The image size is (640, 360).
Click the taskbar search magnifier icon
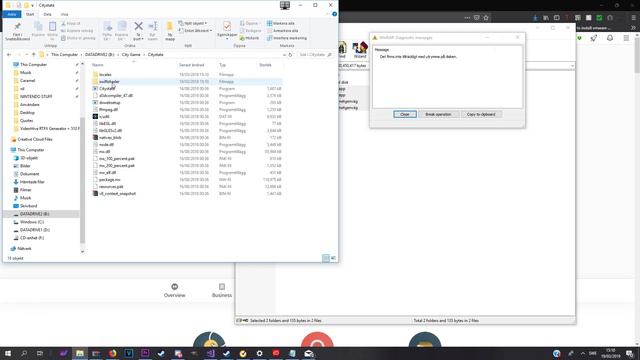tap(24, 353)
